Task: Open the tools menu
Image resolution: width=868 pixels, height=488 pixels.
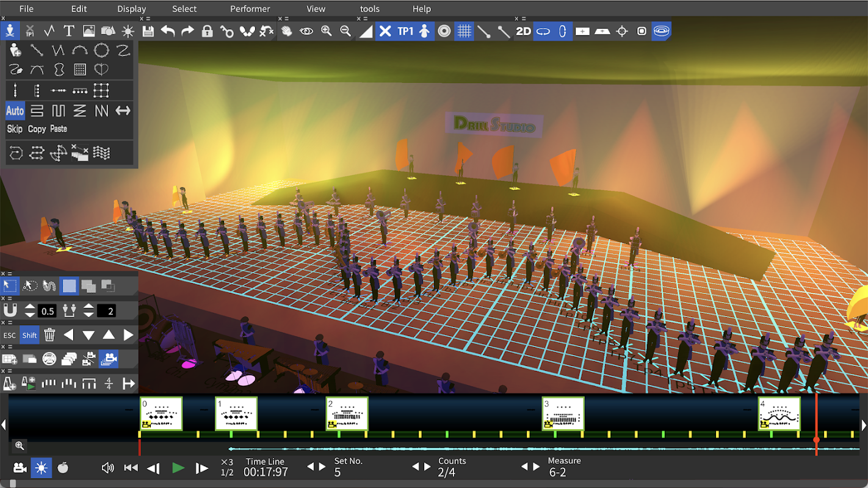Action: pyautogui.click(x=370, y=9)
